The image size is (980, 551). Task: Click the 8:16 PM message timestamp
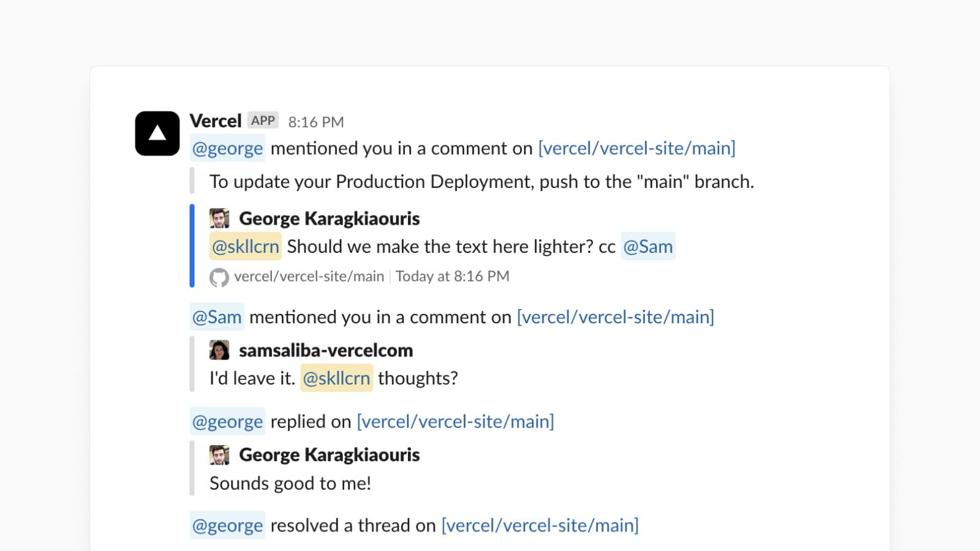316,122
